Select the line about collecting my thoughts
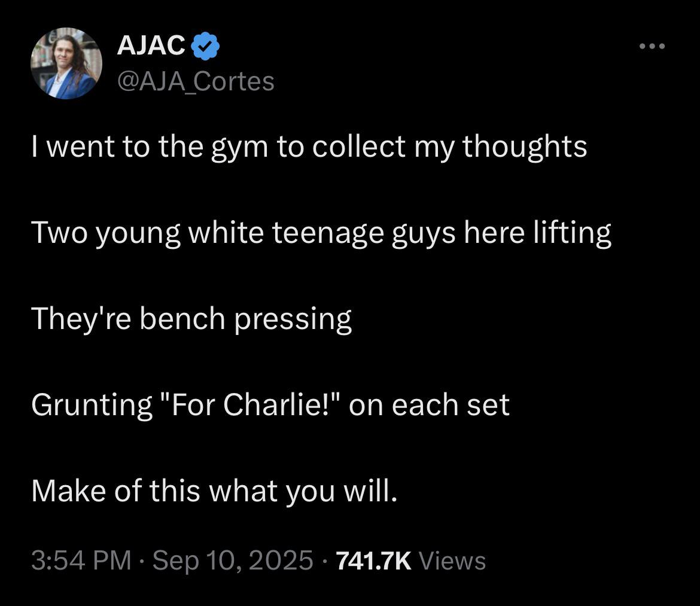Image resolution: width=700 pixels, height=606 pixels. (309, 147)
